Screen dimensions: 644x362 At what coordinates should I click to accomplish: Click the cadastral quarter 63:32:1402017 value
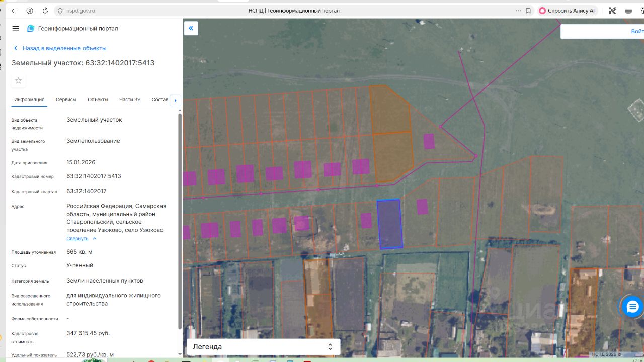pos(87,192)
